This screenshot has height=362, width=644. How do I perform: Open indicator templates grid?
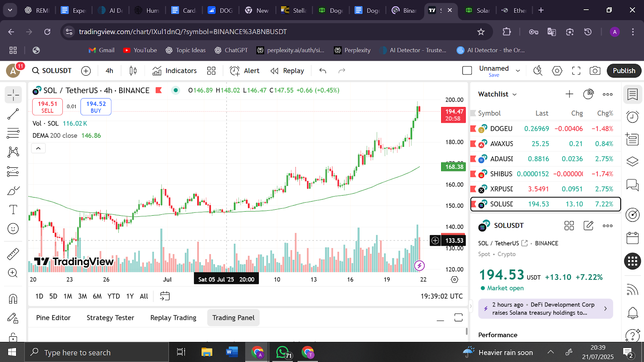[211, 71]
